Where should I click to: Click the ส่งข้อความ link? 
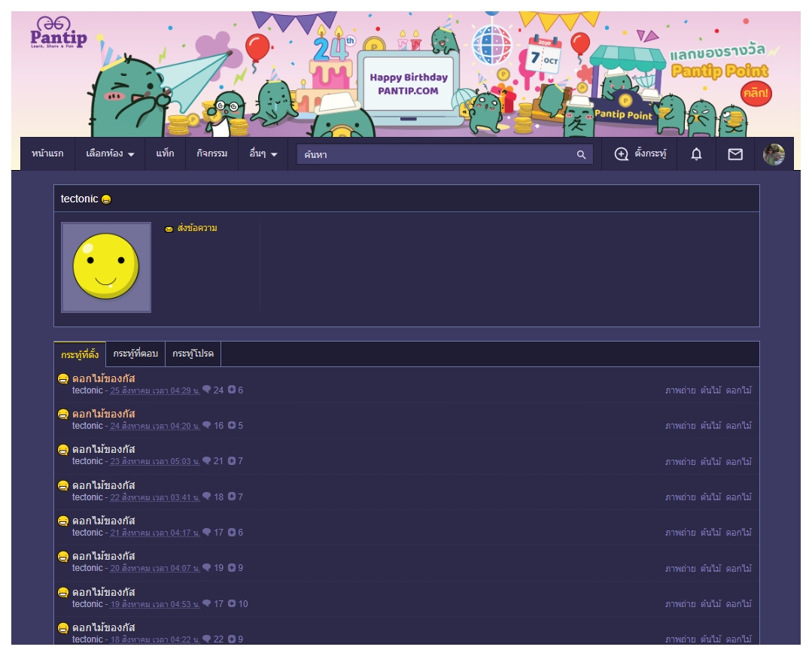point(196,229)
